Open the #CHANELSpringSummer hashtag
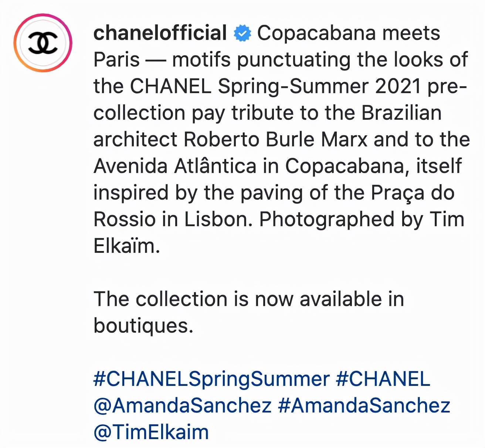485x448 pixels. pos(211,379)
